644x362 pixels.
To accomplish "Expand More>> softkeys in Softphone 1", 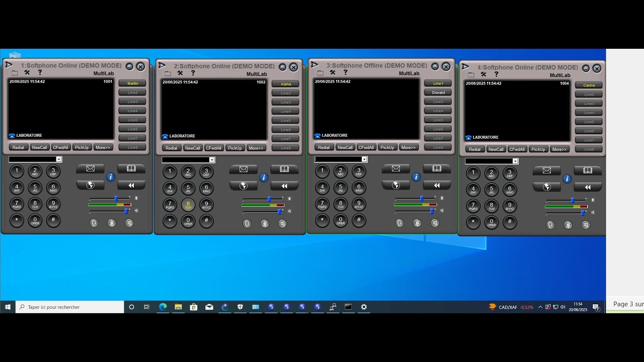I will pos(103,147).
